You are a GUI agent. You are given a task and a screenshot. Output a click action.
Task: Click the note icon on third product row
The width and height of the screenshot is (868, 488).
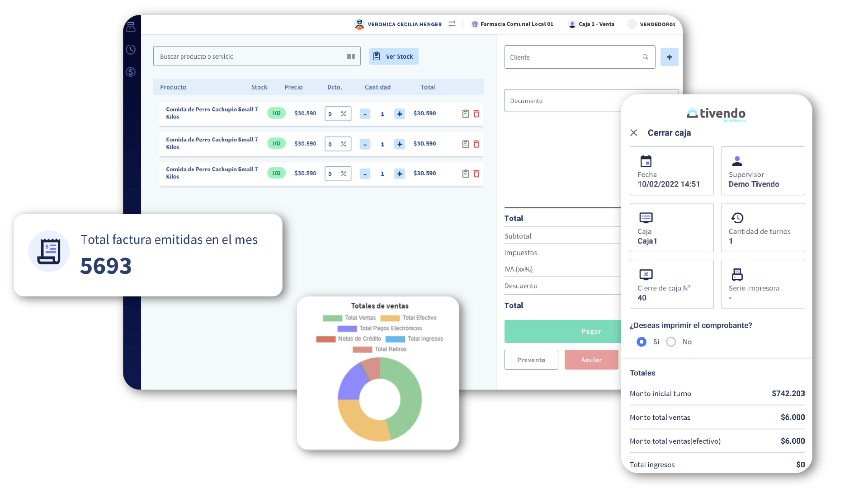click(x=466, y=174)
